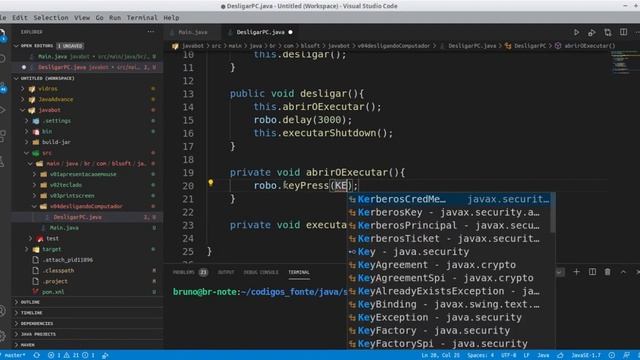Open the Selection menu
Viewport: 640px width, 360px height.
(x=51, y=18)
